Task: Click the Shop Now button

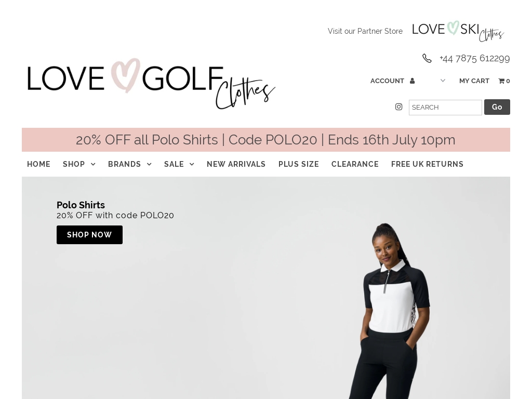Action: pyautogui.click(x=89, y=235)
